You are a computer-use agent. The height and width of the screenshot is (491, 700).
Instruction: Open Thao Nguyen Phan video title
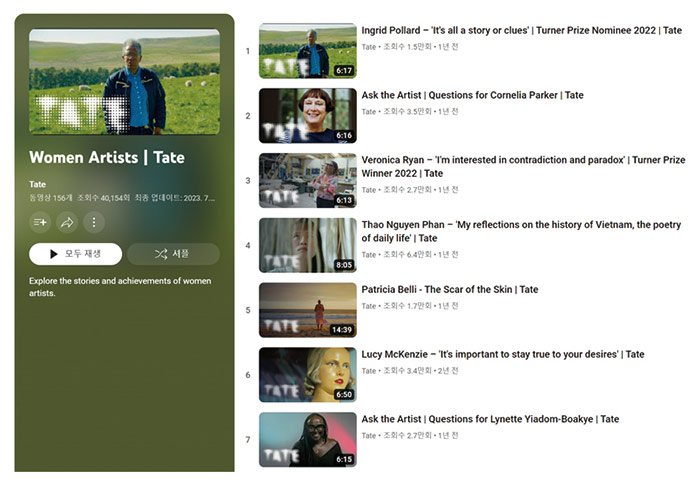pos(521,231)
